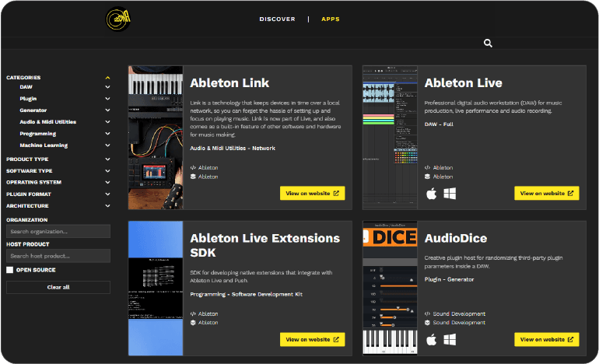Expand the Architecture filter
This screenshot has height=364, width=599.
pos(107,206)
